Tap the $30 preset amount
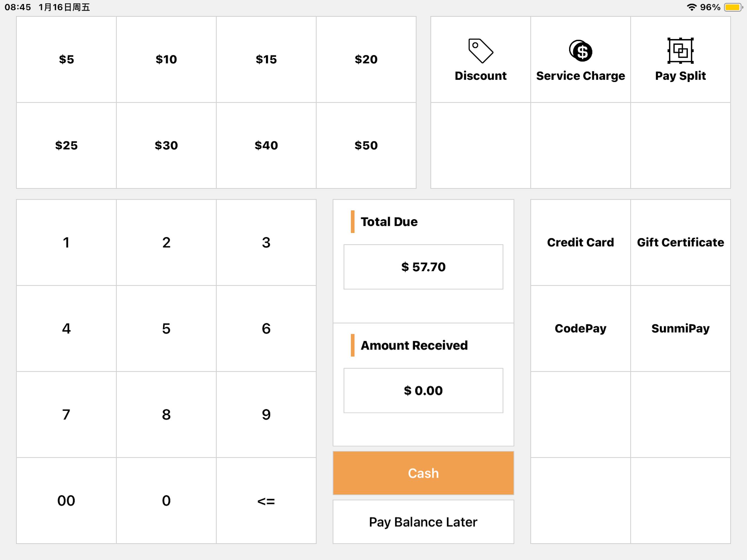The height and width of the screenshot is (560, 747). pos(166,145)
